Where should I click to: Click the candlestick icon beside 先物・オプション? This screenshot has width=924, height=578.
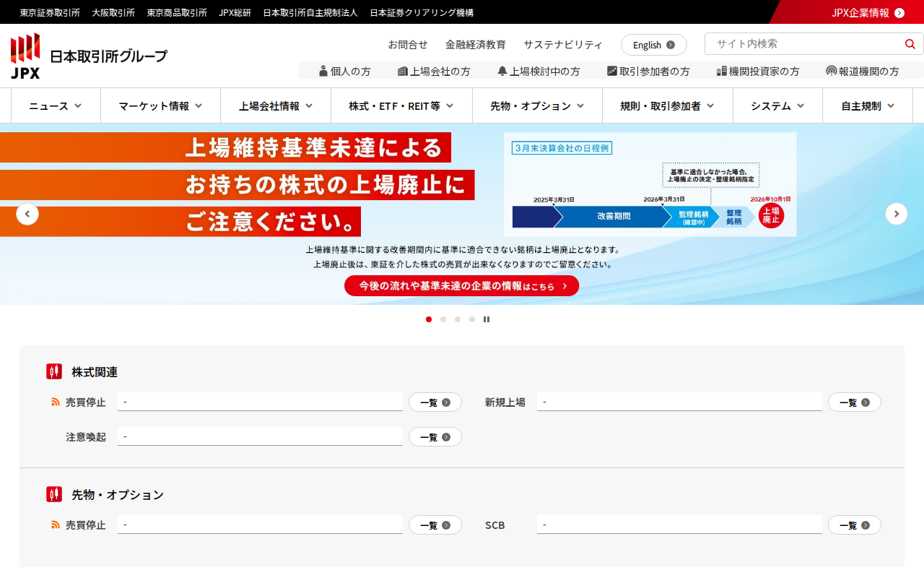coord(54,494)
